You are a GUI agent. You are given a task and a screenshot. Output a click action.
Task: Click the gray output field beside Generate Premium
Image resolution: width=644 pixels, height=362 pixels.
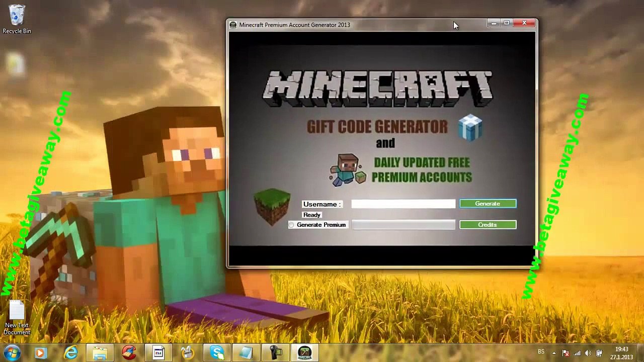coord(403,225)
